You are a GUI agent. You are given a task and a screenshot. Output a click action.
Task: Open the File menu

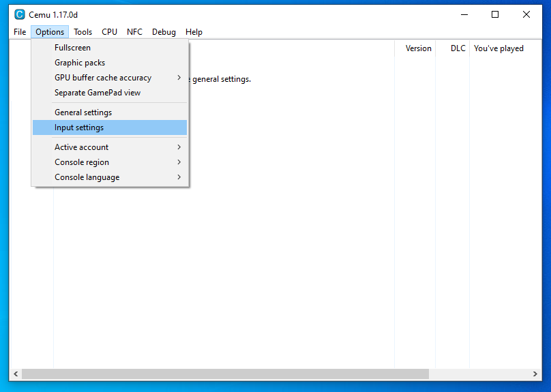pyautogui.click(x=20, y=32)
